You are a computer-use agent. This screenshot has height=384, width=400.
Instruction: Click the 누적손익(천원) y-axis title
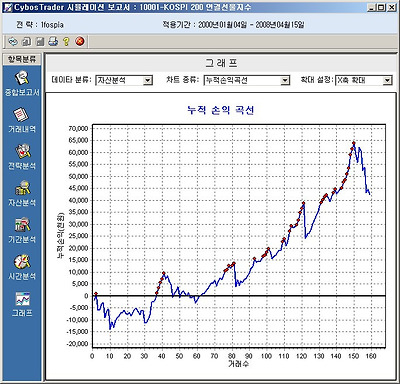60,235
